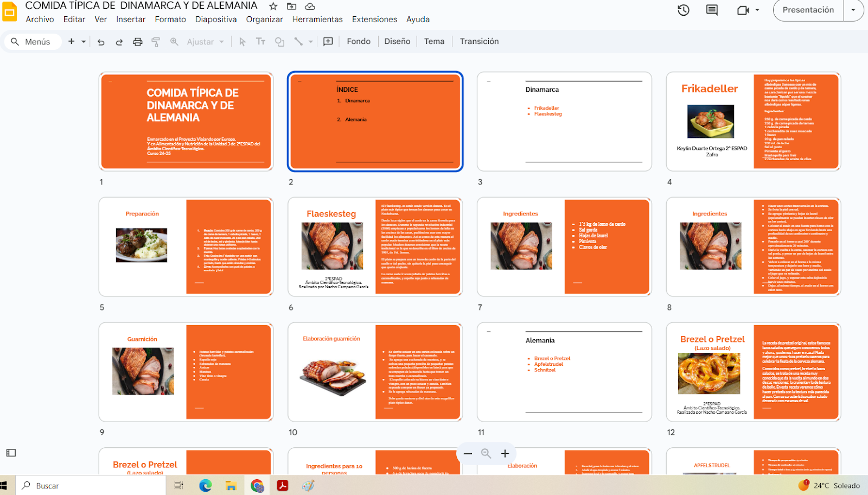
Task: Click the Fondo button
Action: [359, 41]
